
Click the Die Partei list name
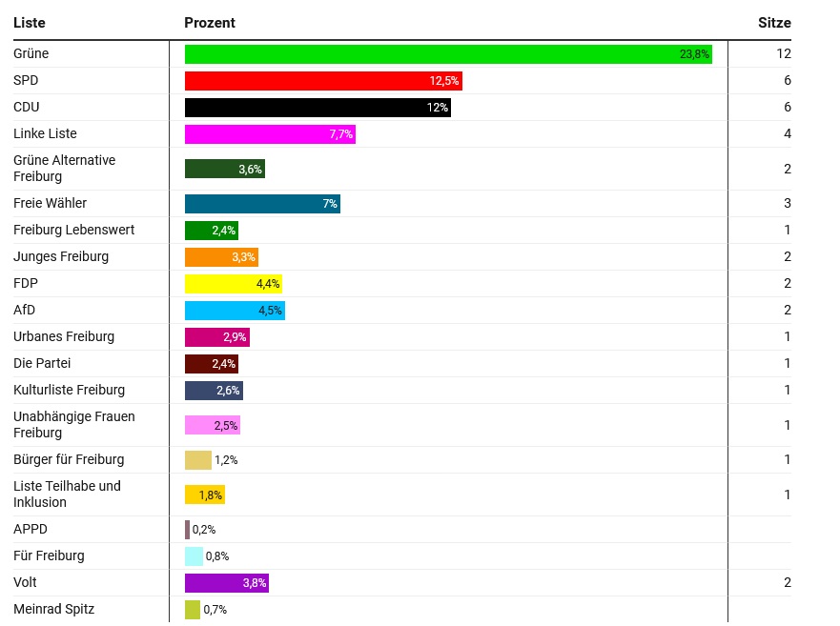point(42,363)
